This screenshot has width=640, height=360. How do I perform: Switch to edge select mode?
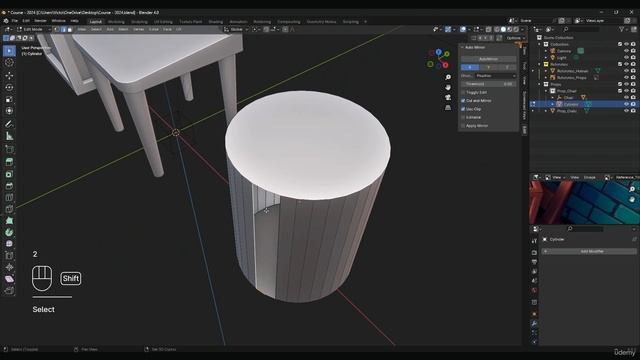point(63,29)
